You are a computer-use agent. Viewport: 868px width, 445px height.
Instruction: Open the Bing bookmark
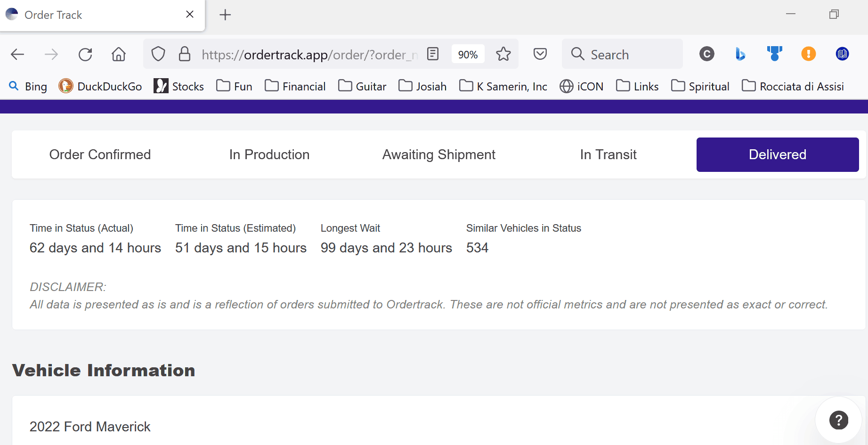28,87
